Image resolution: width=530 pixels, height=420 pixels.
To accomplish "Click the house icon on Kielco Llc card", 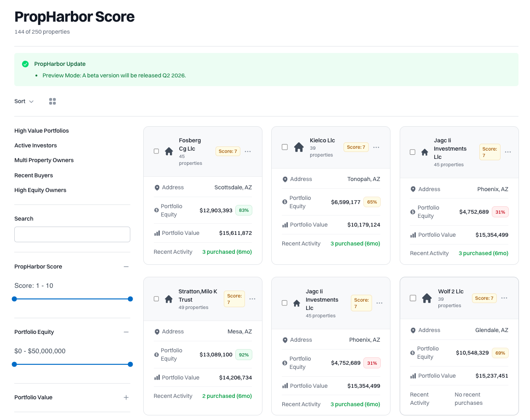I will click(299, 147).
